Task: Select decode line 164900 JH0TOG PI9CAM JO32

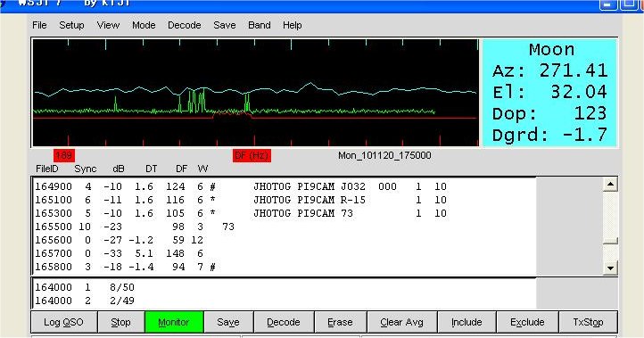Action: coord(241,186)
